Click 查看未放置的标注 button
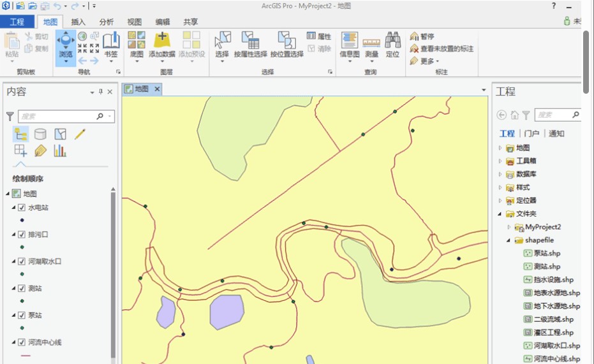Screen dimensions: 594x364 coord(446,48)
